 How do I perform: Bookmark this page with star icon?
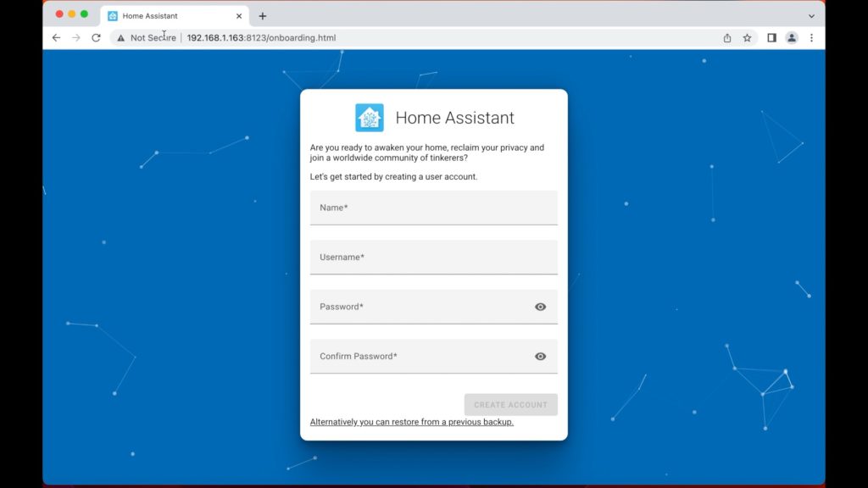pos(748,37)
